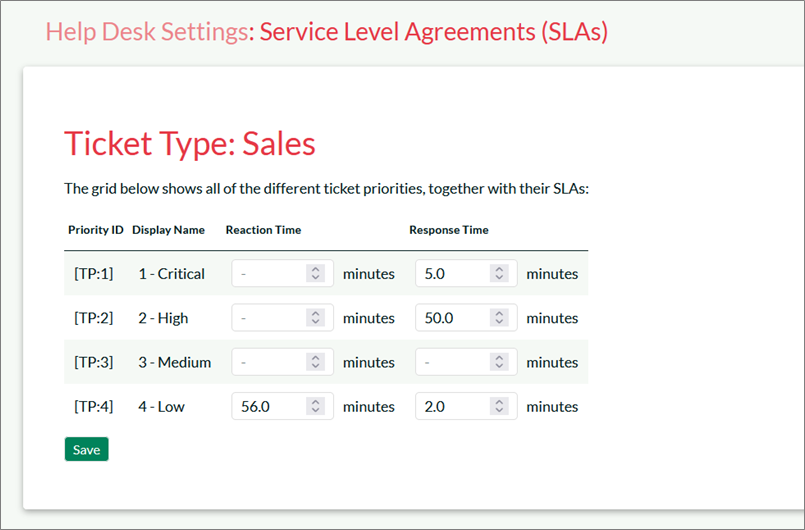The image size is (805, 530).
Task: Click the Low Response Time spinner arrows
Action: pos(499,407)
